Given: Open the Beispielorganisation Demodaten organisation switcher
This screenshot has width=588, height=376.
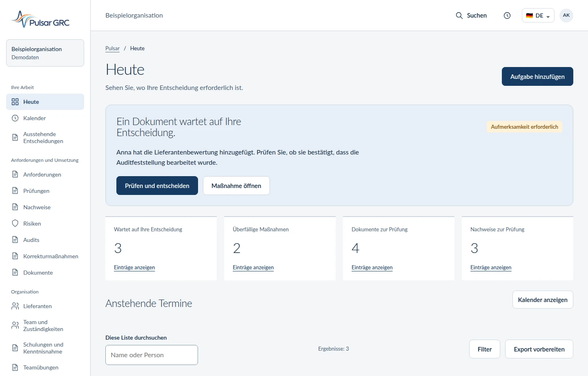Looking at the screenshot, I should coord(45,53).
